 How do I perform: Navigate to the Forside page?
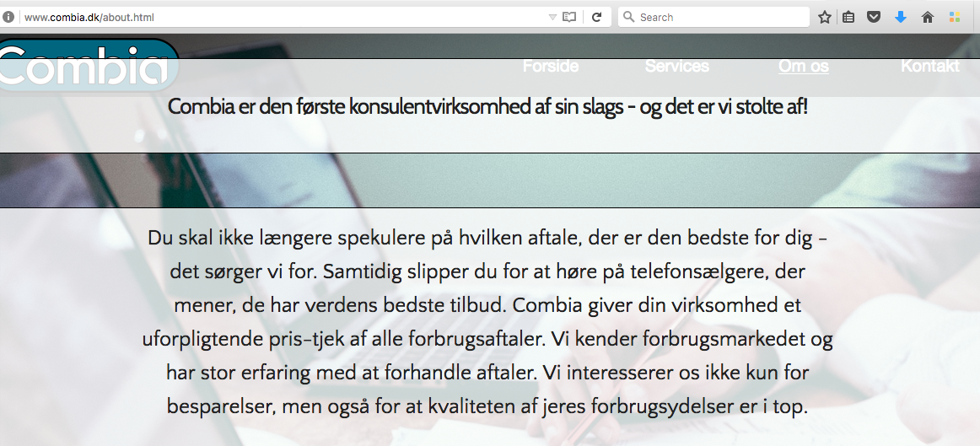click(x=551, y=66)
